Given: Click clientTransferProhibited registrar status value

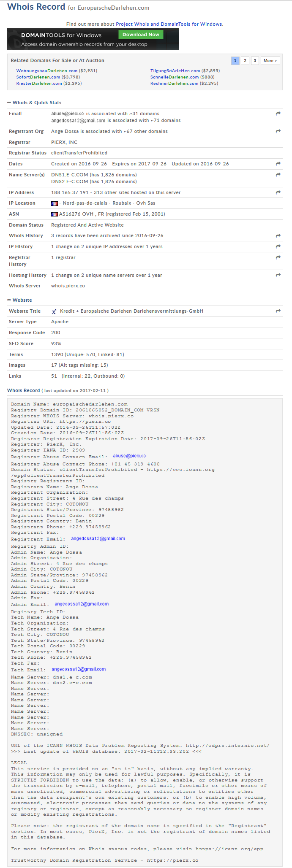Looking at the screenshot, I should (x=79, y=153).
